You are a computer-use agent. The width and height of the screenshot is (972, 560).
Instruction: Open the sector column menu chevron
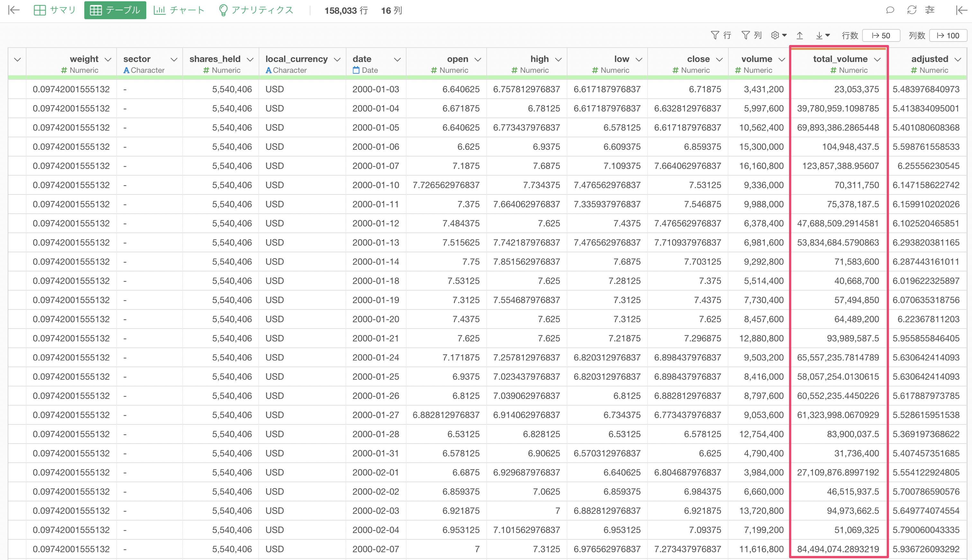(174, 59)
